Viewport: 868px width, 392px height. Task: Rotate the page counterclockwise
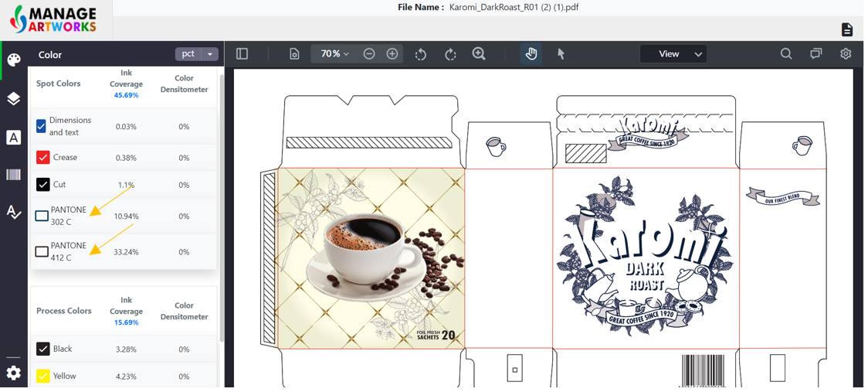(421, 54)
